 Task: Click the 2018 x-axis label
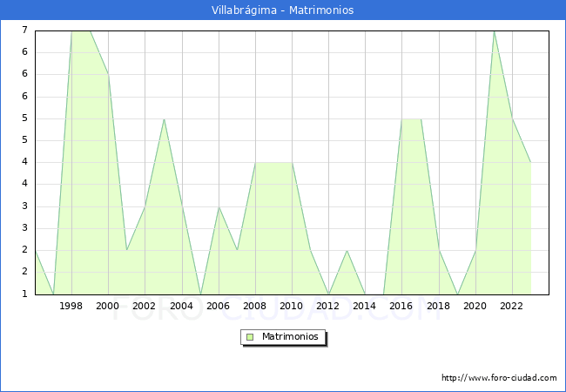439,306
